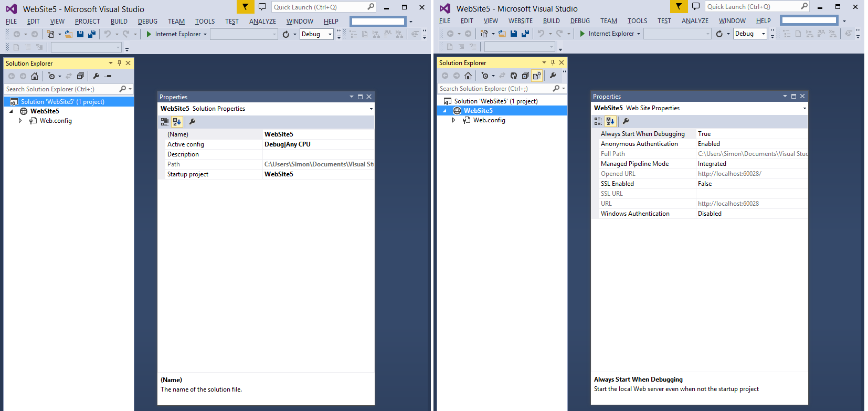Click notifications flag icon in right window title bar
Screen dimensions: 868x411
[x=679, y=6]
